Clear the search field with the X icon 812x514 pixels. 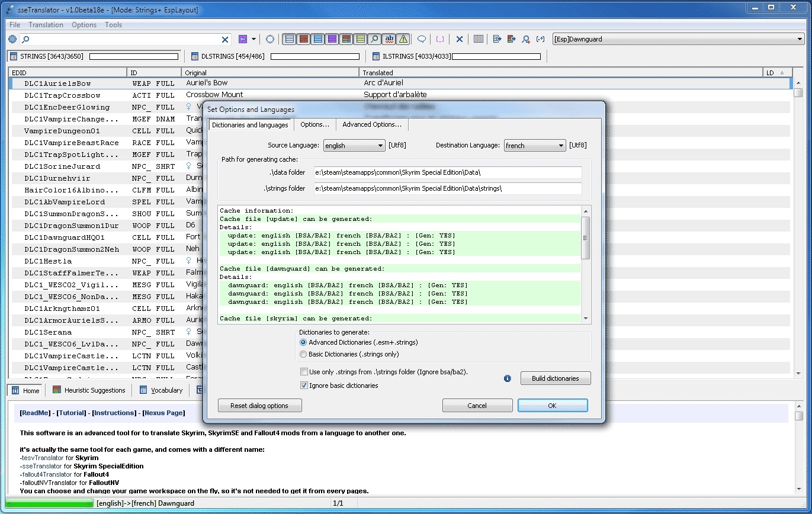click(225, 39)
